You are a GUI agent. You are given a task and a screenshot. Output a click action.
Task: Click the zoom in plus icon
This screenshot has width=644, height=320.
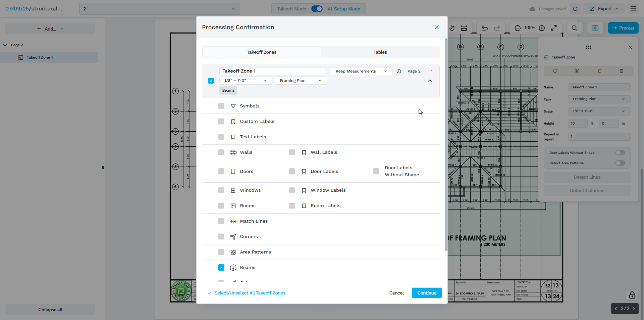pos(542,28)
